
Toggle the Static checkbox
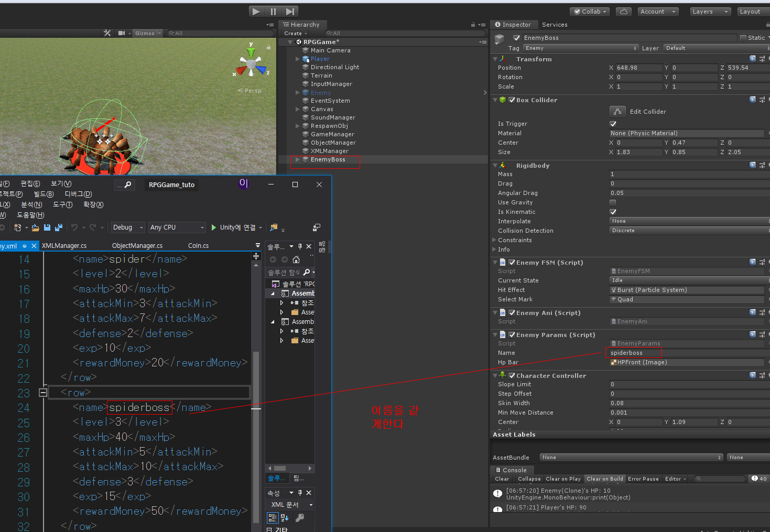[x=743, y=38]
